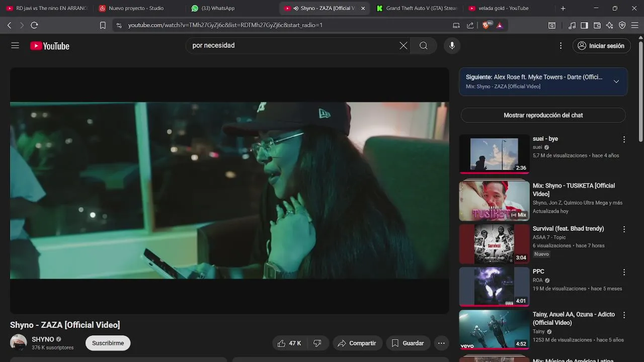
Task: Open SHYNO channel avatar
Action: [x=19, y=343]
